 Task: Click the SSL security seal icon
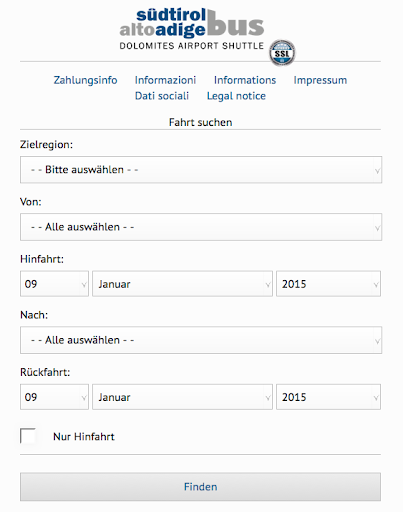tap(282, 53)
